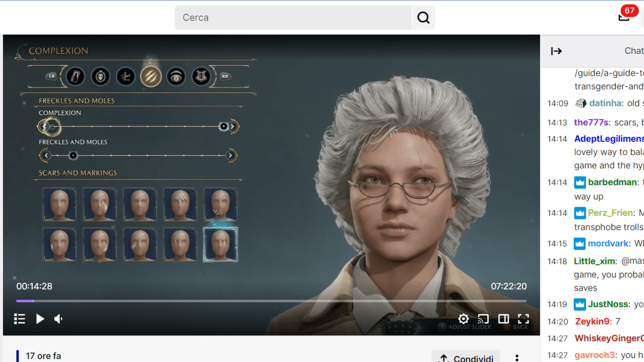This screenshot has width=644, height=362.
Task: Click chat username mordvark
Action: point(608,243)
